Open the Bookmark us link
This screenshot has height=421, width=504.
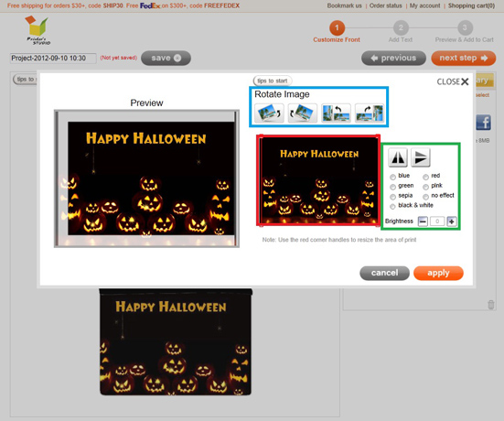(x=344, y=5)
